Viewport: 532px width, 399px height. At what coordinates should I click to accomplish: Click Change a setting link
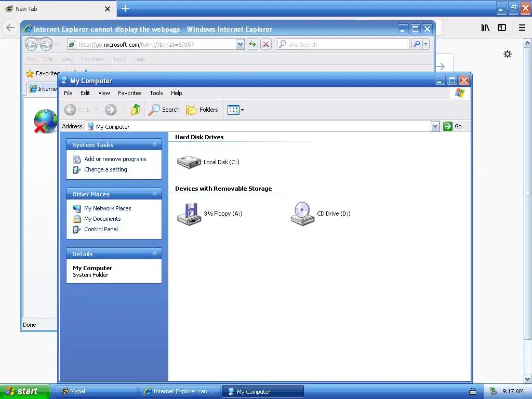pos(105,169)
